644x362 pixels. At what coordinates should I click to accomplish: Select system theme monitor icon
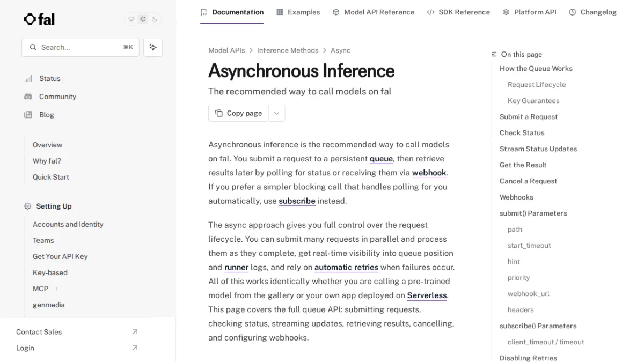coord(131,19)
